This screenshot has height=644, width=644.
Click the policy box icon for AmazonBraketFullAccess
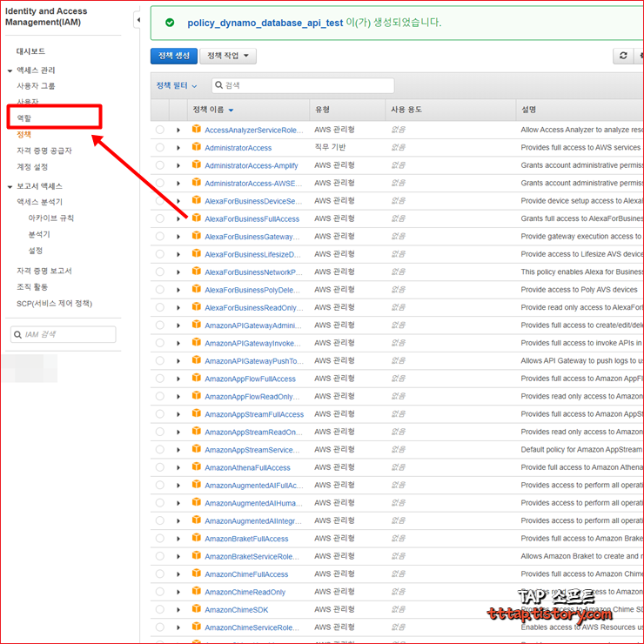tap(197, 538)
